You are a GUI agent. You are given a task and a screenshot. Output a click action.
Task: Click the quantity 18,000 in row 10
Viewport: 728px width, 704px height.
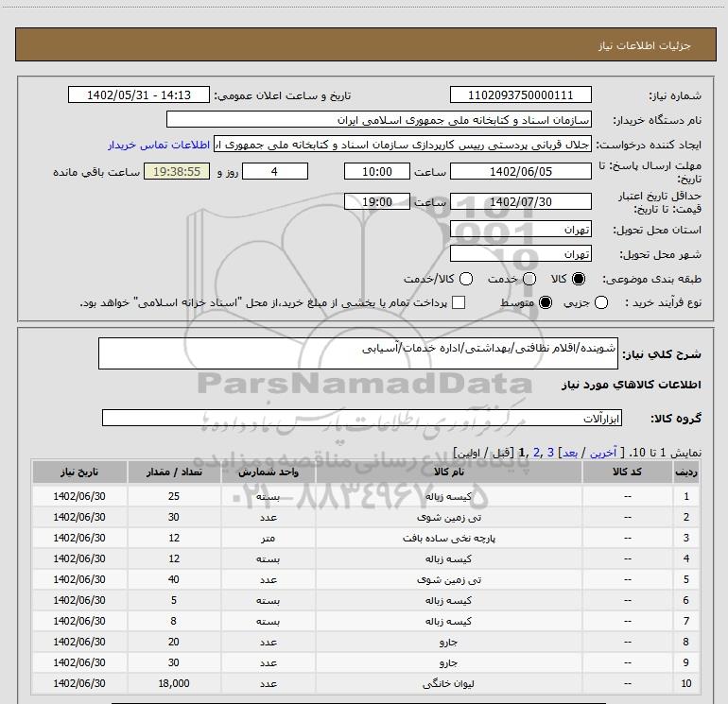[x=174, y=683]
